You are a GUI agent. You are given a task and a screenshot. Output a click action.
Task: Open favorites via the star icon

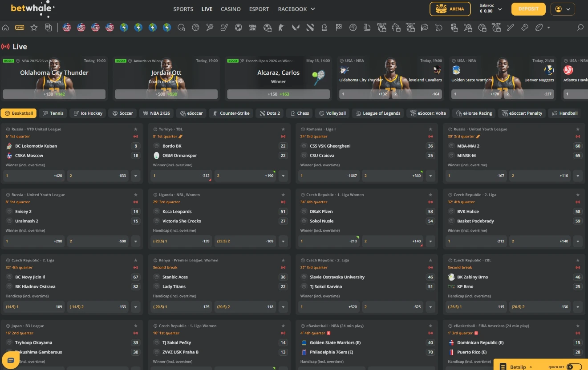(x=34, y=28)
